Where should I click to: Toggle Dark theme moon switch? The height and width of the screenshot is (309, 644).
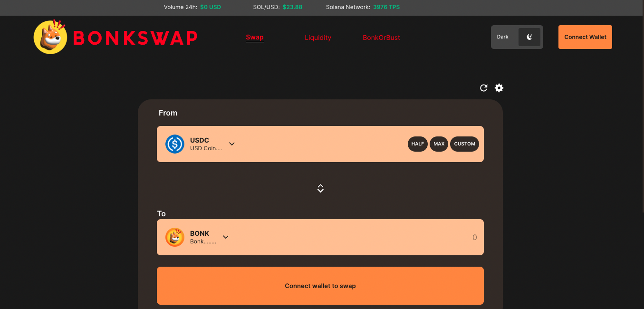coord(529,37)
